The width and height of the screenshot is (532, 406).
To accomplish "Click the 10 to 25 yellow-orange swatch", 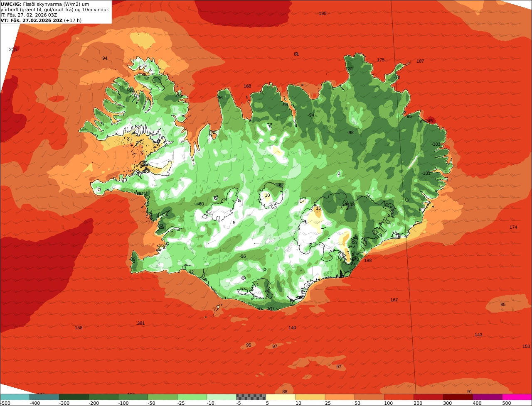I will [x=310, y=397].
